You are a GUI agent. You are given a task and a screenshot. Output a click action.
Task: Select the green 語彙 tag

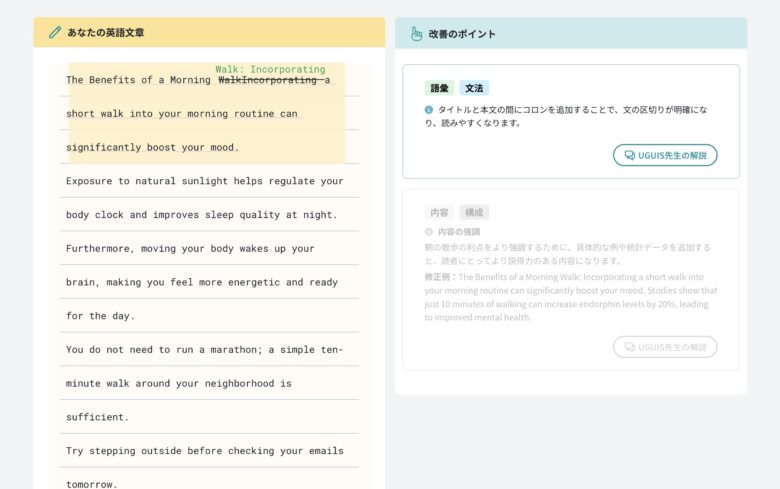pos(439,88)
